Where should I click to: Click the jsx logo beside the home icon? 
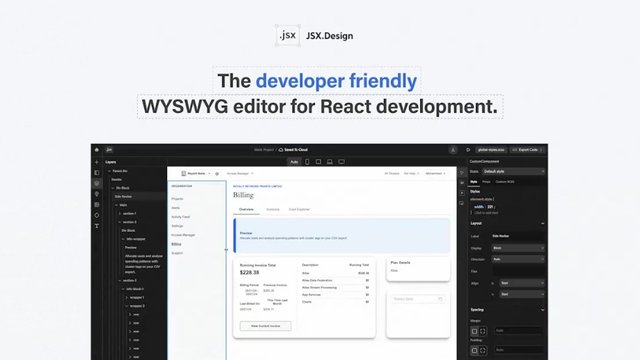click(109, 150)
